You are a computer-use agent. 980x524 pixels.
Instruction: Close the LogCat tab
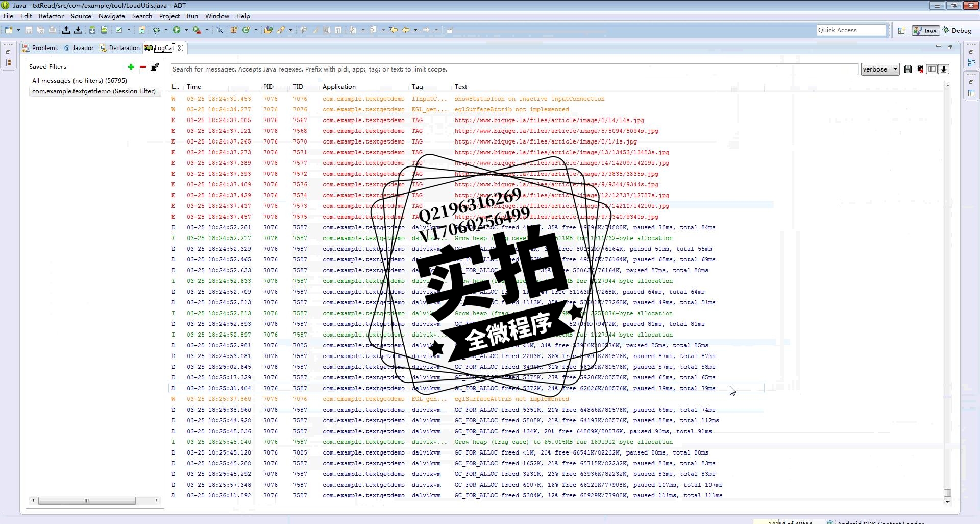(x=181, y=48)
